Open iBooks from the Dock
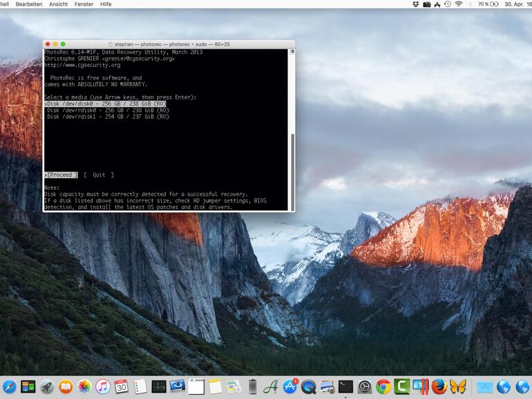The image size is (532, 399). tap(66, 387)
